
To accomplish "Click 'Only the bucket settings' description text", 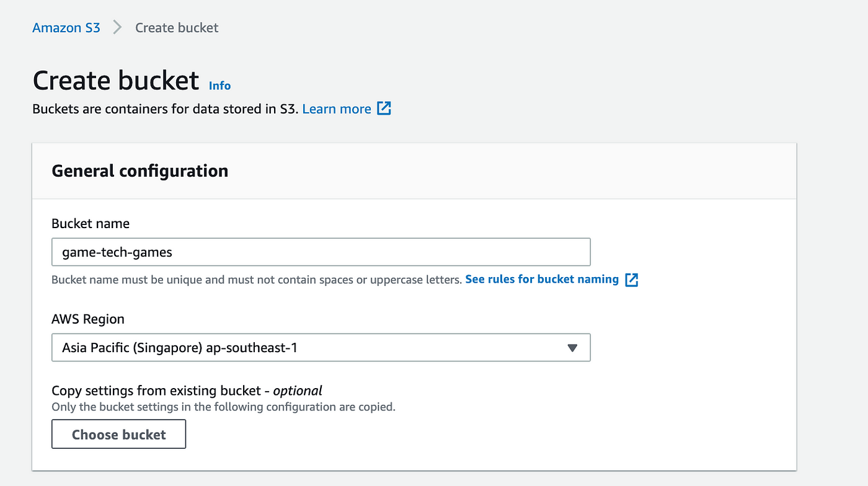I will click(223, 407).
